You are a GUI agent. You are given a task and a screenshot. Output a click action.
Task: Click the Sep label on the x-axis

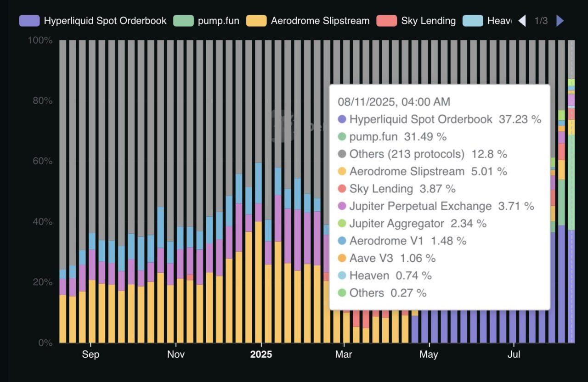(90, 354)
